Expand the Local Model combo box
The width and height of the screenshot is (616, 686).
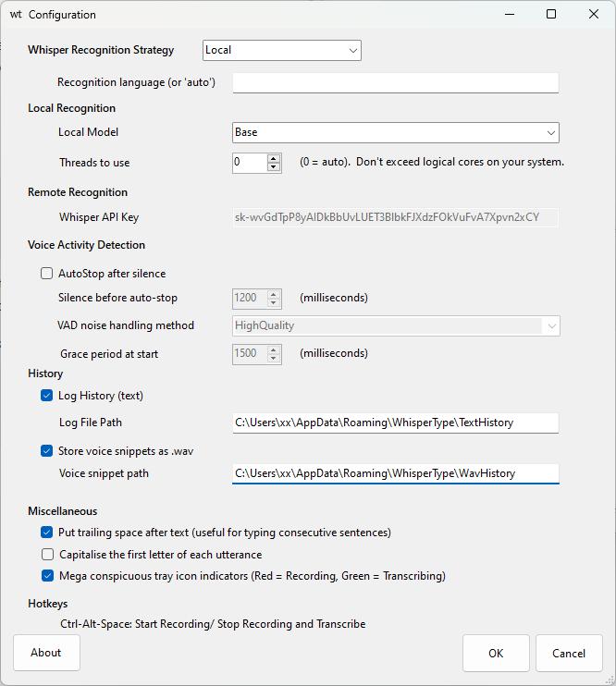pyautogui.click(x=395, y=132)
